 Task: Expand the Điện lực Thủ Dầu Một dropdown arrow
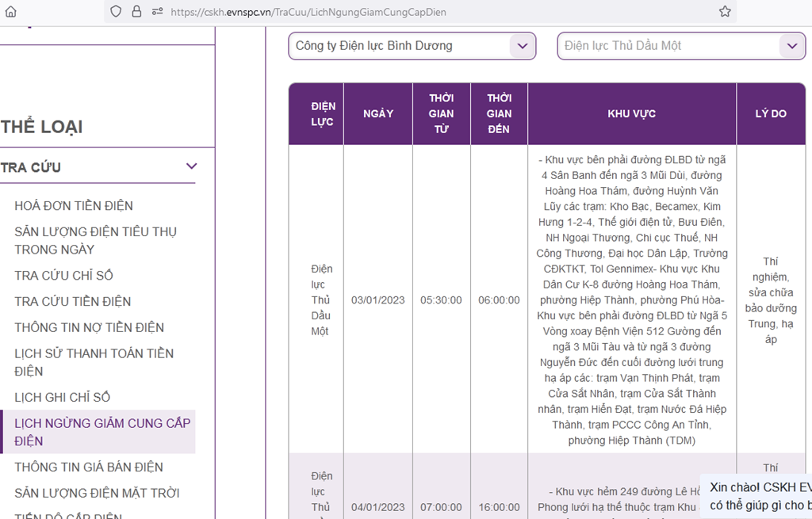tap(792, 46)
